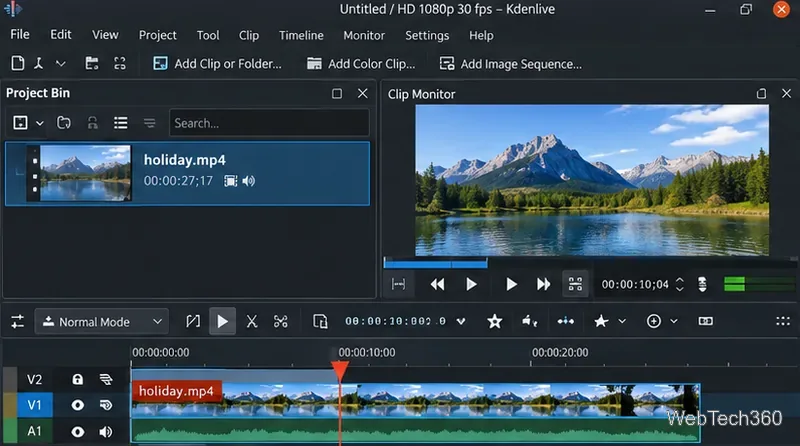Click the new document icon in toolbar
This screenshot has height=446, width=800.
click(x=18, y=63)
